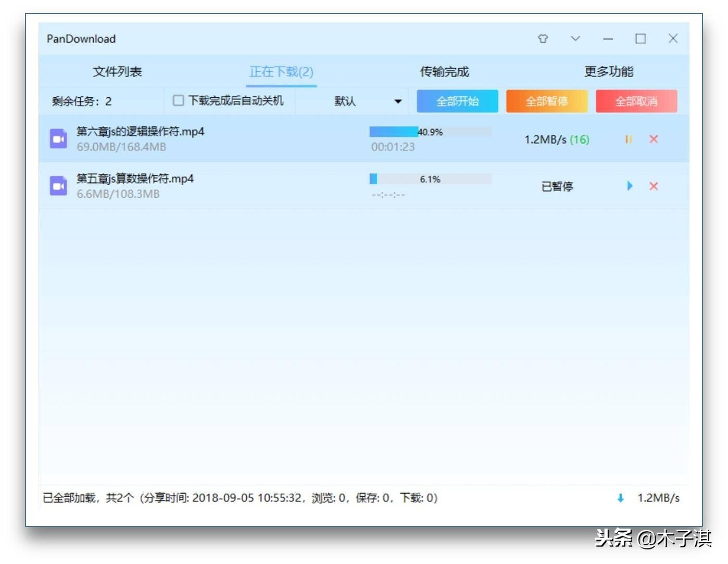Pause the 第六章js的逻辑操作符.mp4 download
The height and width of the screenshot is (564, 728).
click(x=628, y=139)
